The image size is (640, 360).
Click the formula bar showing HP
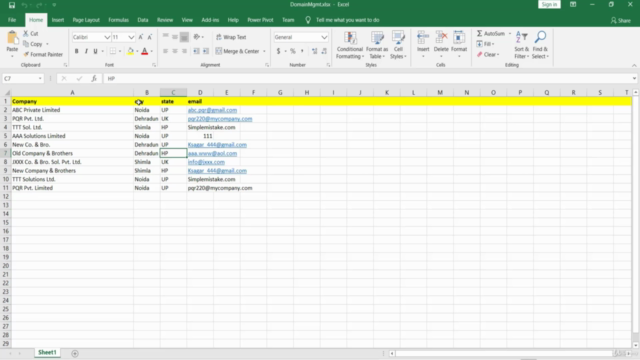[367, 78]
